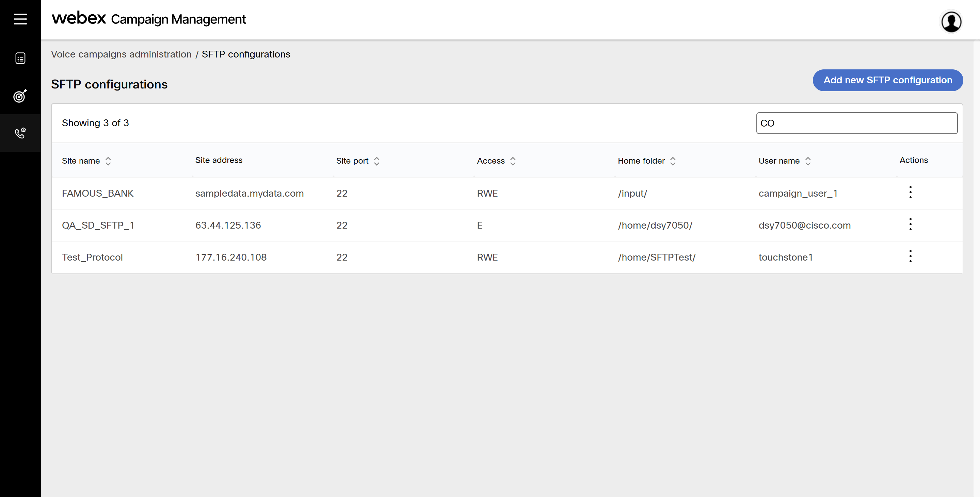This screenshot has width=980, height=497.
Task: Focus the search field containing CO
Action: 856,123
